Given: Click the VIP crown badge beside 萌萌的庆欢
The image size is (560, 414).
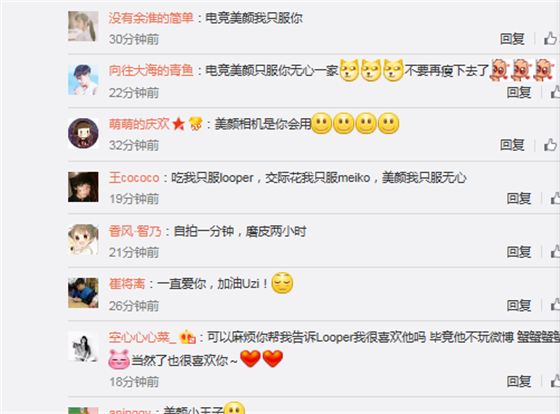Looking at the screenshot, I should tap(195, 124).
